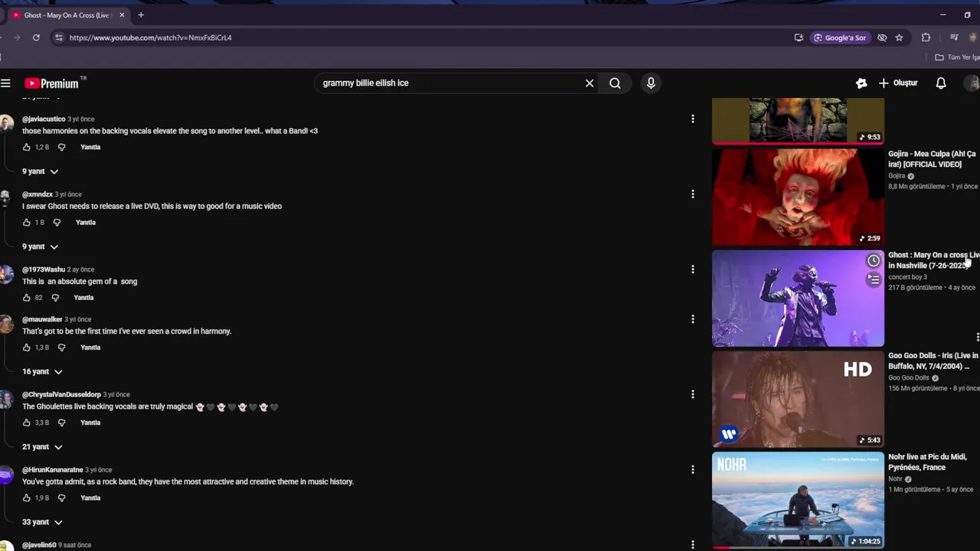Expand 9 replies under @xmndzx comment
Viewport: 980px width, 551px height.
(x=40, y=246)
